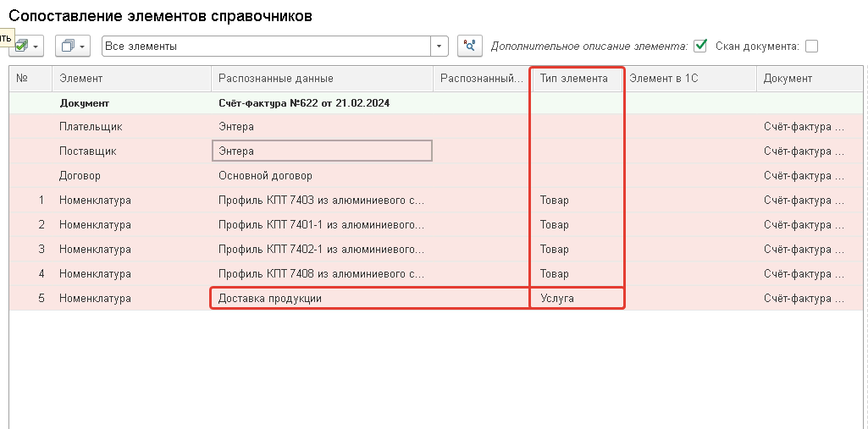The width and height of the screenshot is (868, 429).
Task: Click the 'Распознанные данные' column header
Action: coord(322,79)
